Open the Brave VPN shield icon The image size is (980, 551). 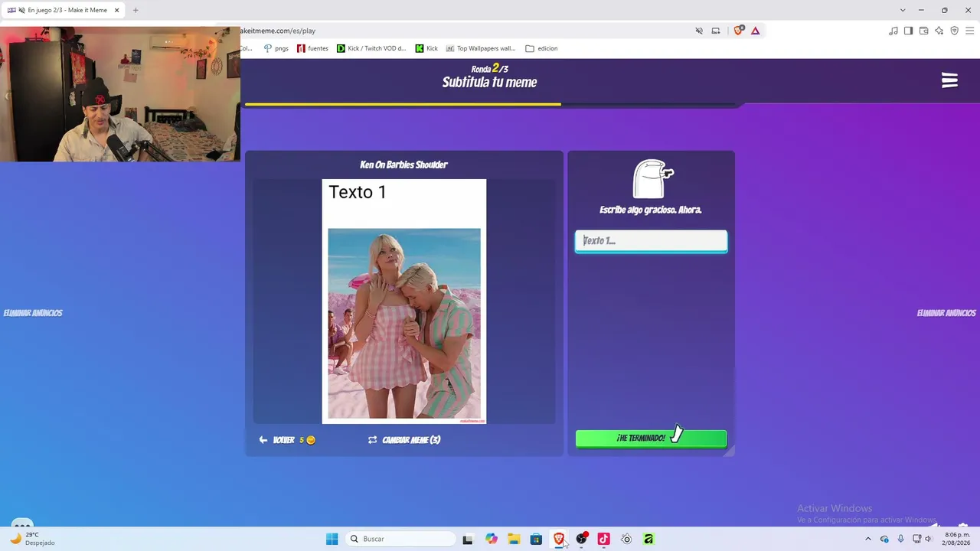[x=954, y=31]
